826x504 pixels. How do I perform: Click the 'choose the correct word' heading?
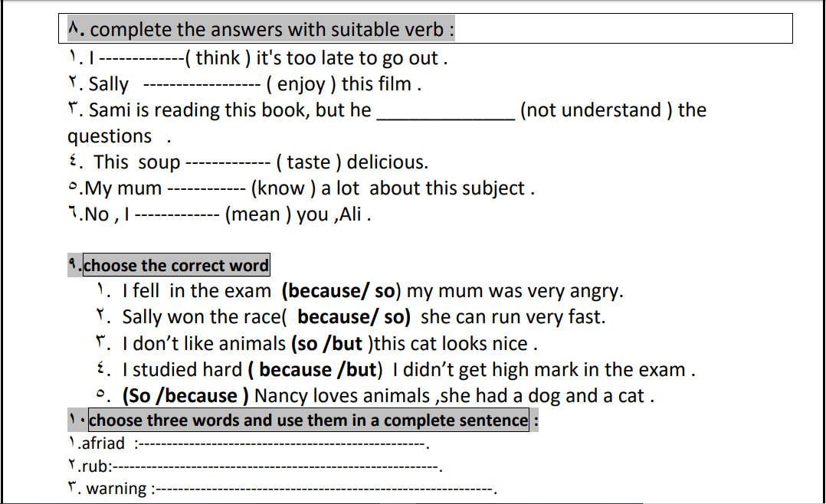click(x=176, y=265)
